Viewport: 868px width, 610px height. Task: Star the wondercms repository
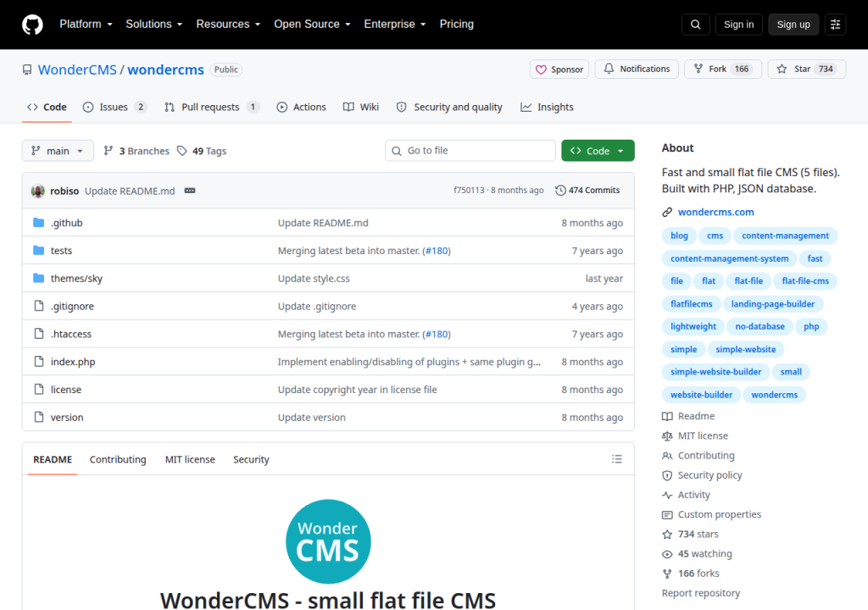coord(807,69)
